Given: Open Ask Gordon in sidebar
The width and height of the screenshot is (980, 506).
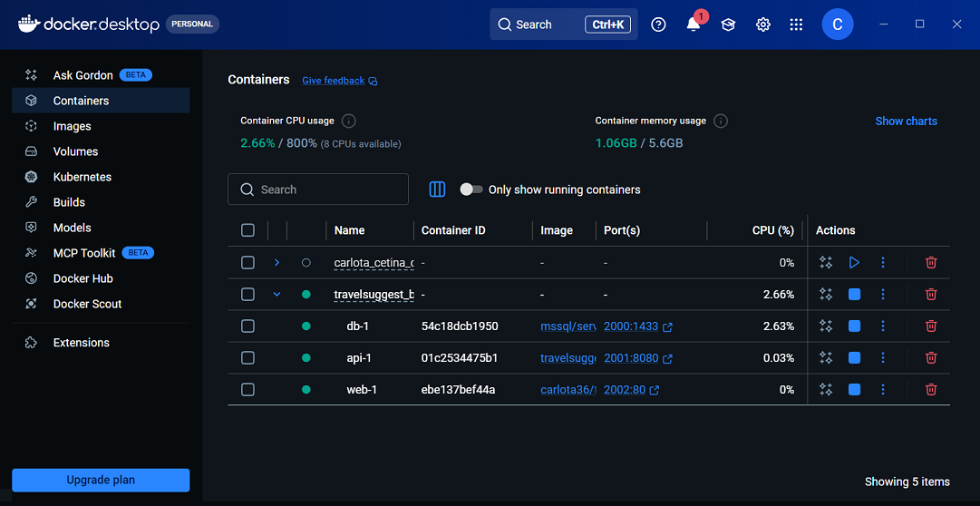Looking at the screenshot, I should tap(101, 75).
